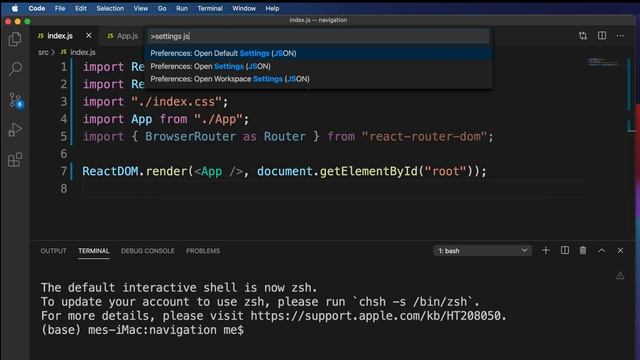Close the terminal panel
The image size is (640, 360).
coord(620,251)
